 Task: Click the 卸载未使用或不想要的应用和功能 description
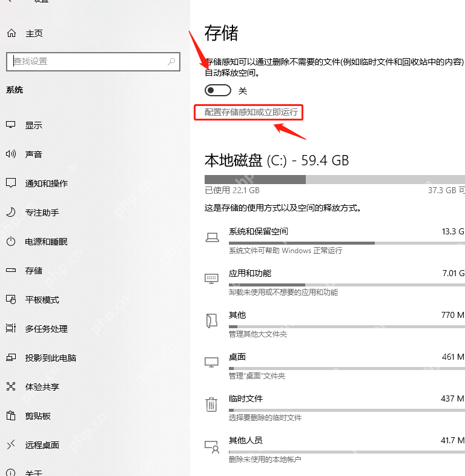click(x=283, y=293)
